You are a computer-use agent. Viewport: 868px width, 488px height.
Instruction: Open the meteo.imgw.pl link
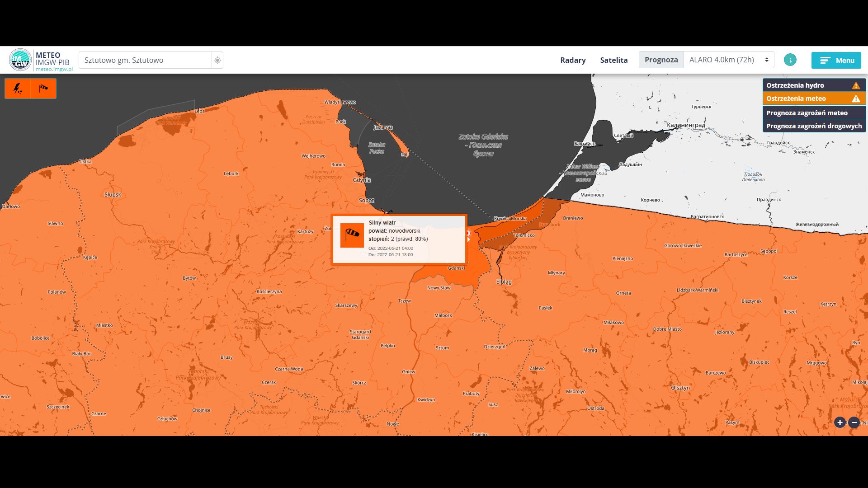(x=54, y=70)
